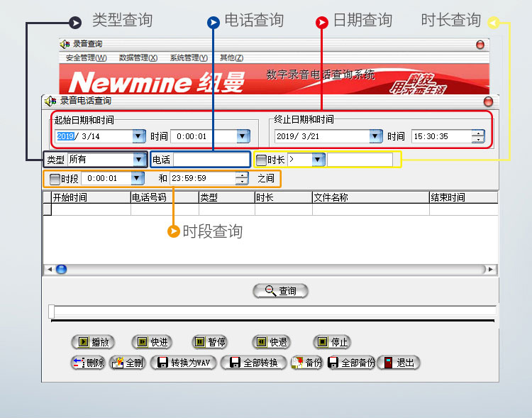The image size is (532, 418).
Task: Click the 备份 backup button
Action: coord(307,363)
